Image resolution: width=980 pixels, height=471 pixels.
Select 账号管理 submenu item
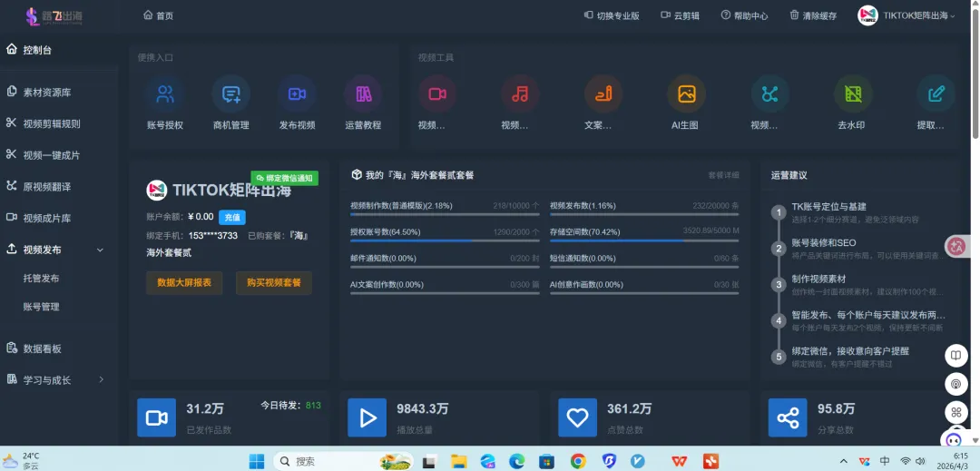tap(41, 308)
